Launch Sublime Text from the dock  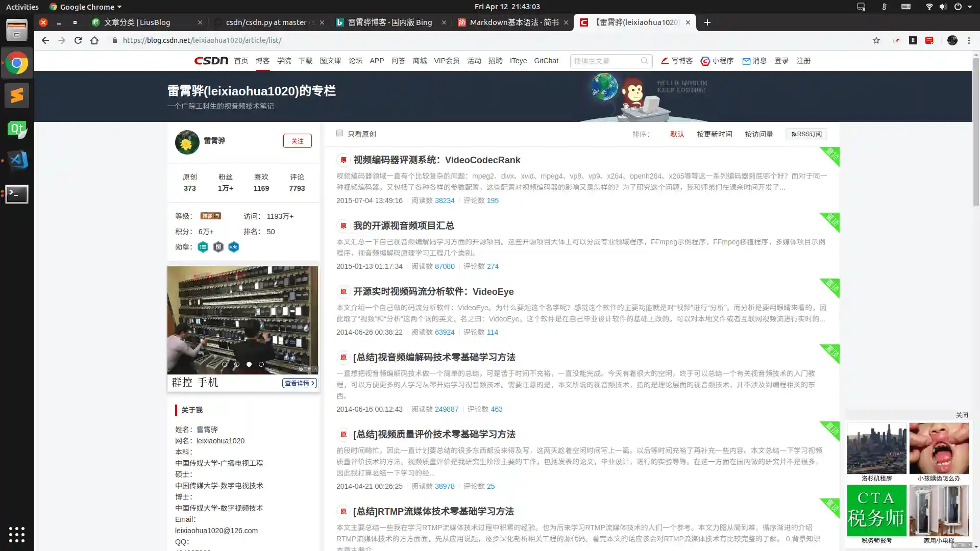coord(17,95)
